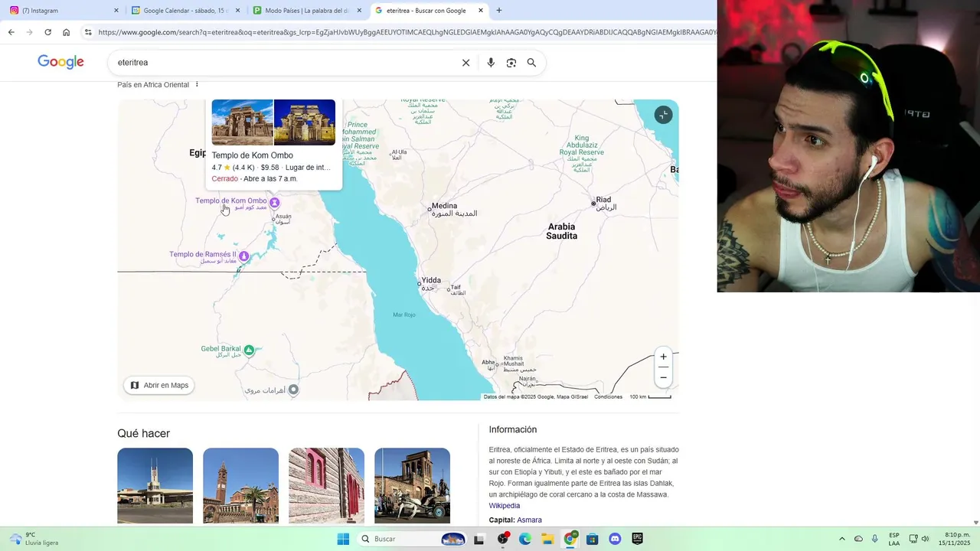
Task: Select the Gebel Barkal map marker
Action: click(x=249, y=350)
